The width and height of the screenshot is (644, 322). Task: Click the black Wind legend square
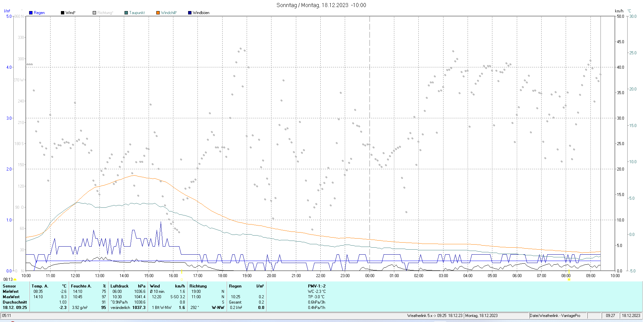coord(63,13)
